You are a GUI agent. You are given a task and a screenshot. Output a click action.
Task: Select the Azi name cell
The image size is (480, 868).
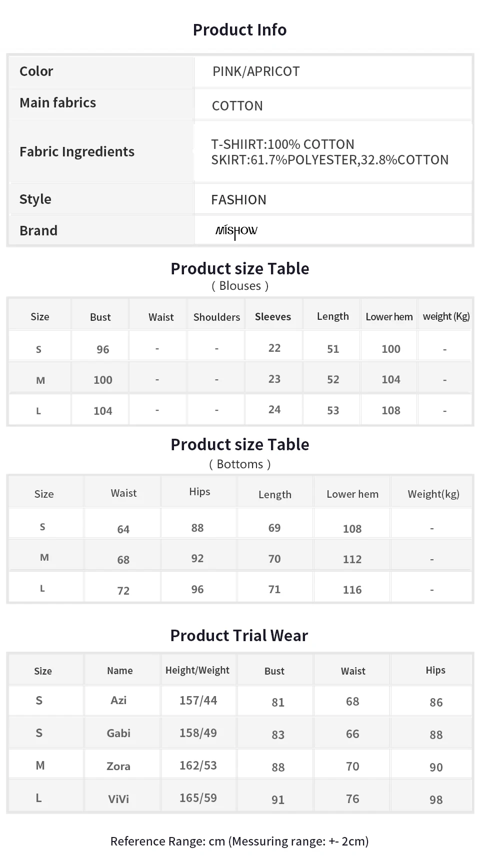tap(118, 700)
